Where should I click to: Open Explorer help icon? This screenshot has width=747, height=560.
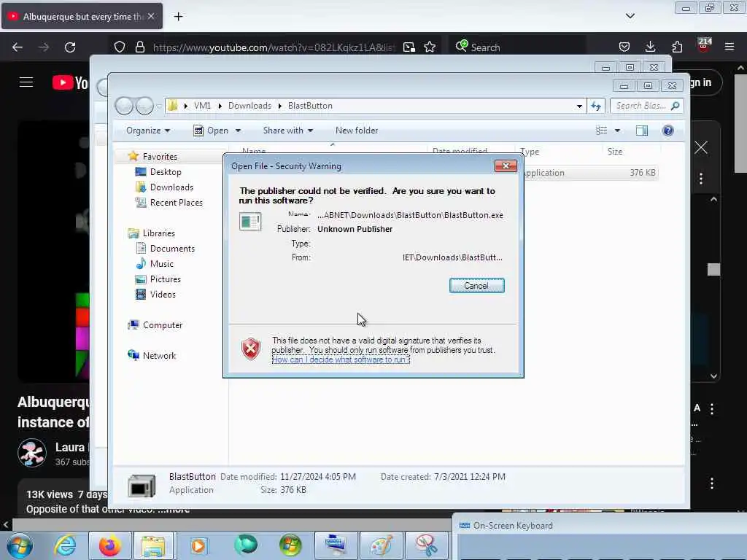[x=668, y=131]
